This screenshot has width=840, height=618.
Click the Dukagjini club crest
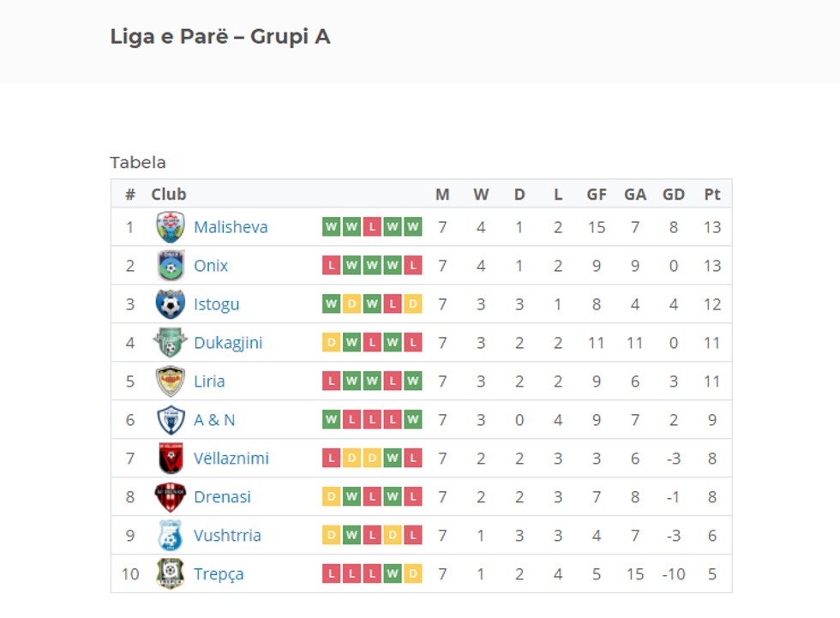170,343
